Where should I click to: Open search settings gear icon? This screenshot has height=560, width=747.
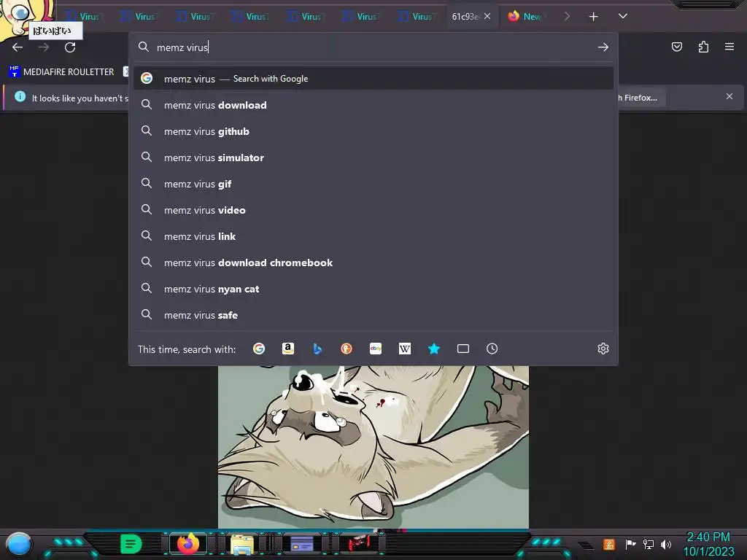(603, 349)
